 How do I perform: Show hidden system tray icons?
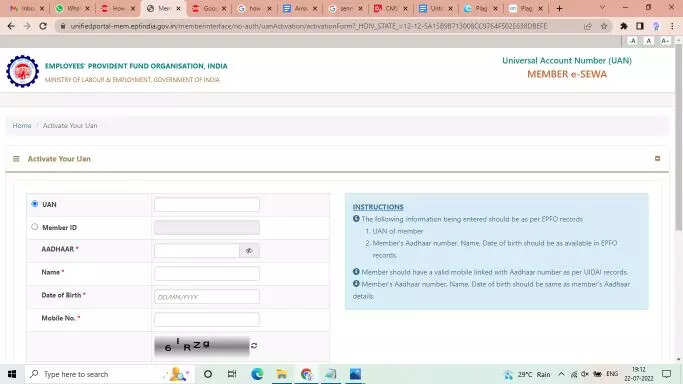(561, 374)
